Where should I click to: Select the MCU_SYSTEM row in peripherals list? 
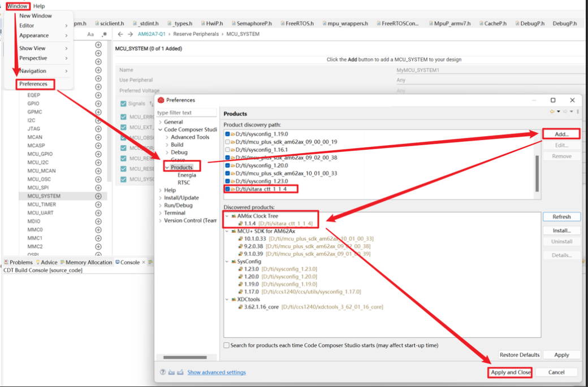point(63,196)
